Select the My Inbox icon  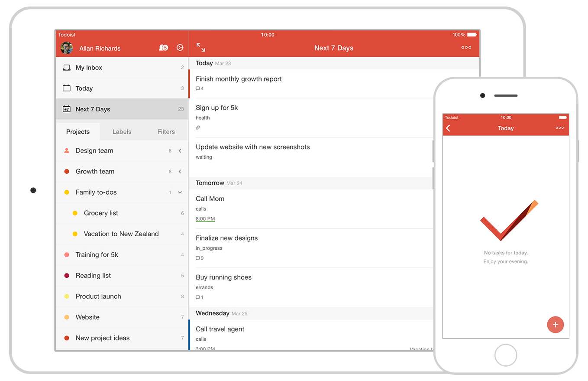coord(67,67)
